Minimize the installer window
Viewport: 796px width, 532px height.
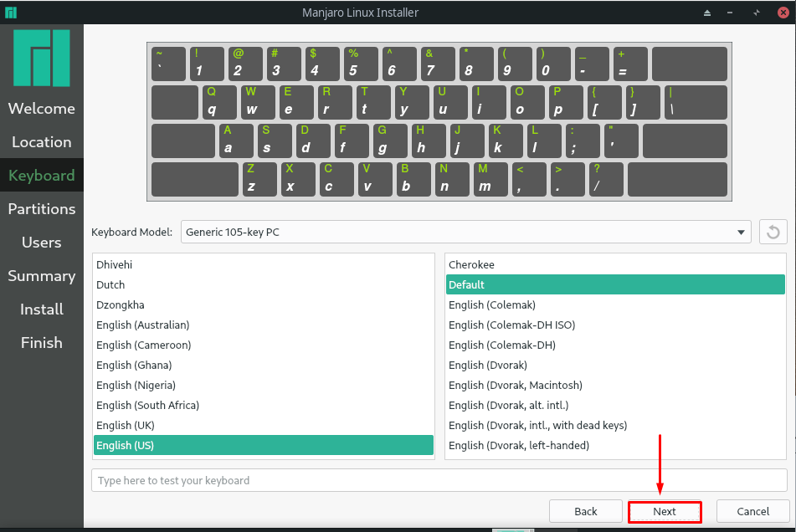730,13
